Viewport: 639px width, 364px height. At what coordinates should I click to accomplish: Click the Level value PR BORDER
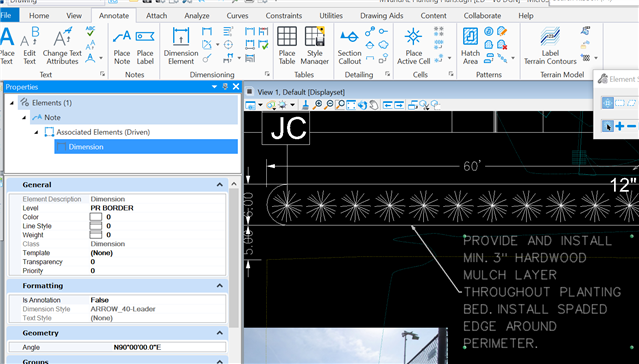(x=112, y=208)
